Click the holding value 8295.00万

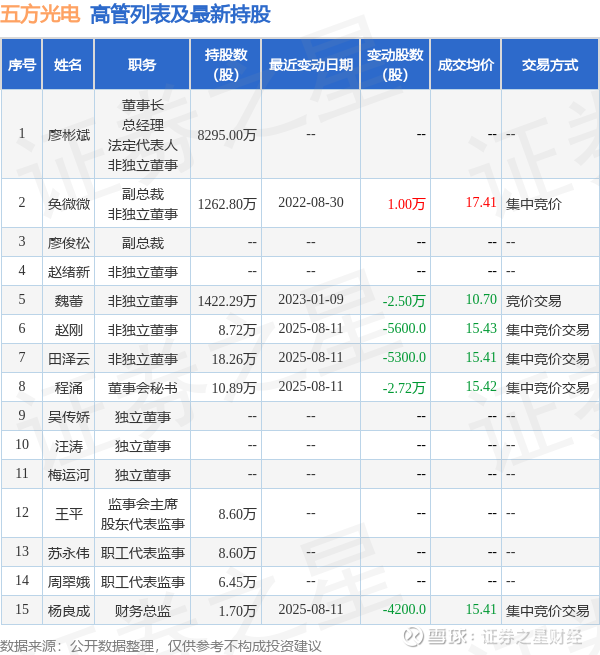click(226, 135)
